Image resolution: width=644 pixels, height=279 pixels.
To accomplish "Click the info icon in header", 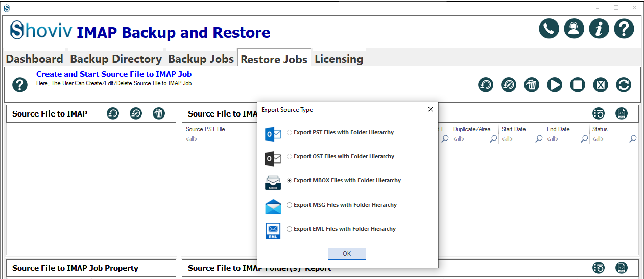I will [599, 29].
